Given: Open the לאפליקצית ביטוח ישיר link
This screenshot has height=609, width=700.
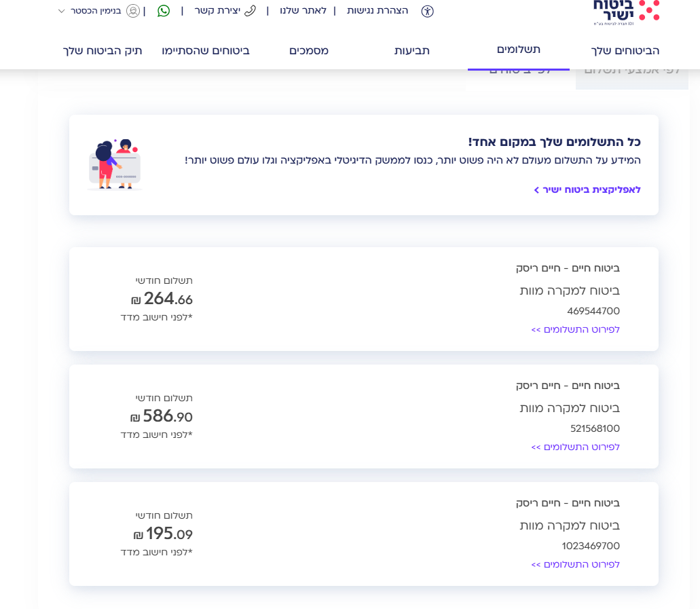Looking at the screenshot, I should (x=587, y=189).
